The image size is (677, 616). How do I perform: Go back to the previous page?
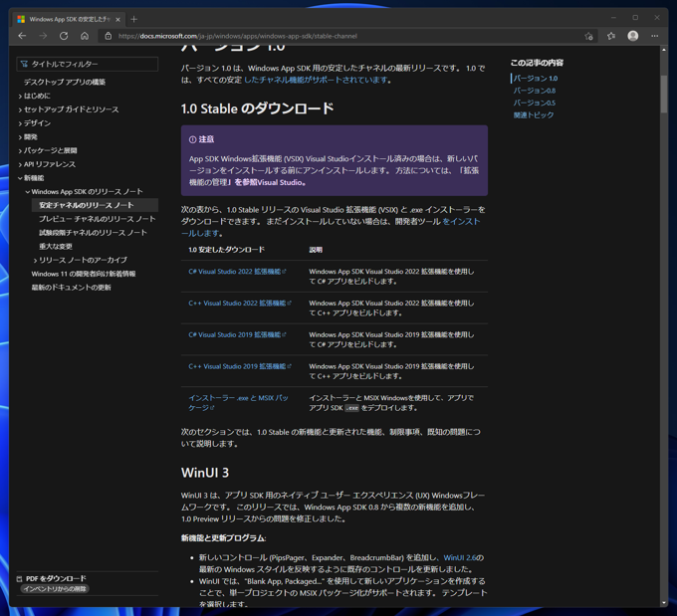(22, 36)
